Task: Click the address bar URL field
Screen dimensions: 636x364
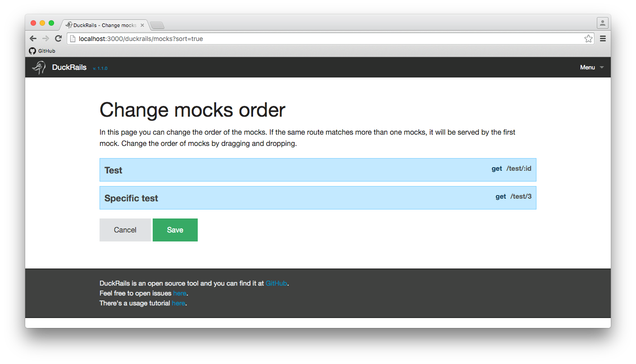Action: click(331, 39)
